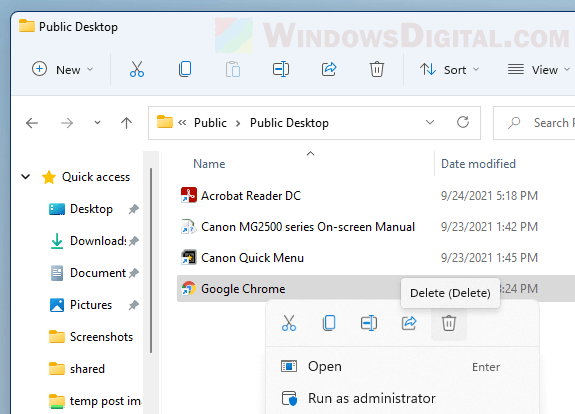Click Copy icon in the context menu

point(329,323)
